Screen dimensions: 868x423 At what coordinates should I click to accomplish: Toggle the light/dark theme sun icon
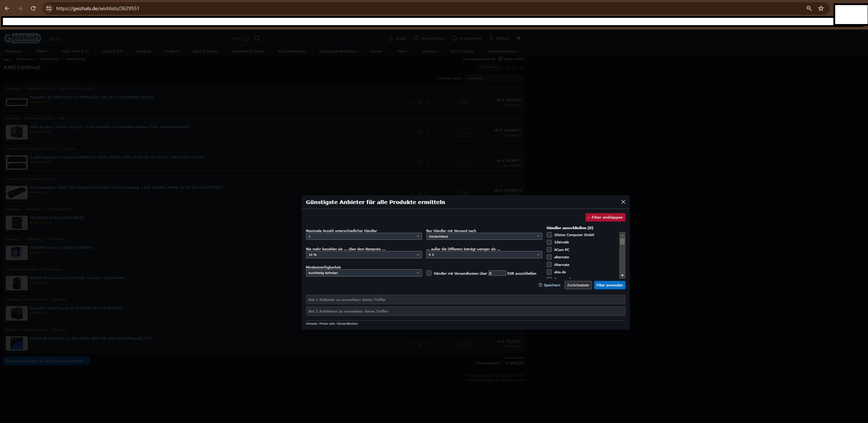(x=519, y=38)
